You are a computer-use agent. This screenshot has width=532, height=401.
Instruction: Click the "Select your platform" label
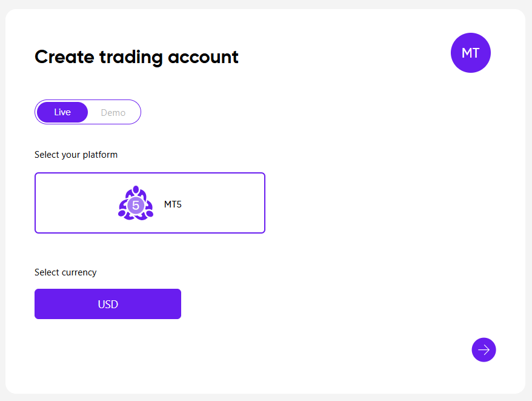pos(76,155)
